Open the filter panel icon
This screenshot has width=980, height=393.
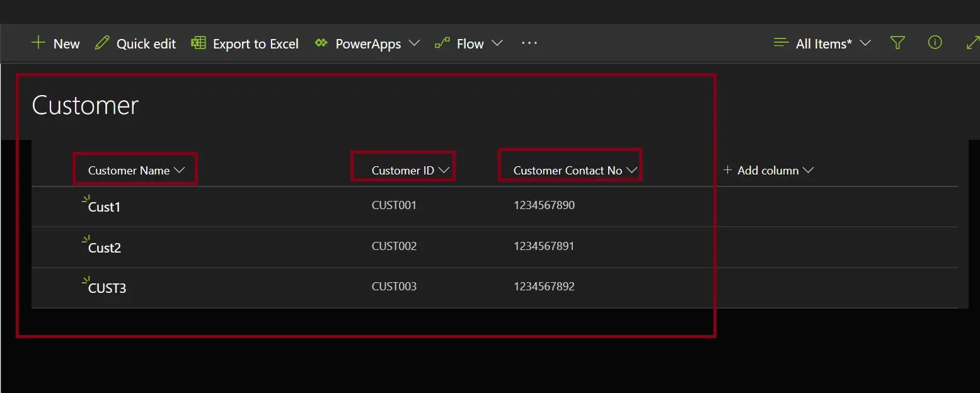897,42
